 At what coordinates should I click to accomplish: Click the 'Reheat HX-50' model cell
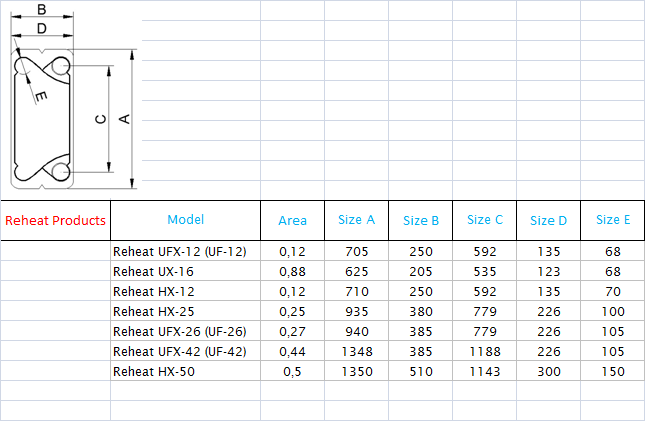click(186, 371)
